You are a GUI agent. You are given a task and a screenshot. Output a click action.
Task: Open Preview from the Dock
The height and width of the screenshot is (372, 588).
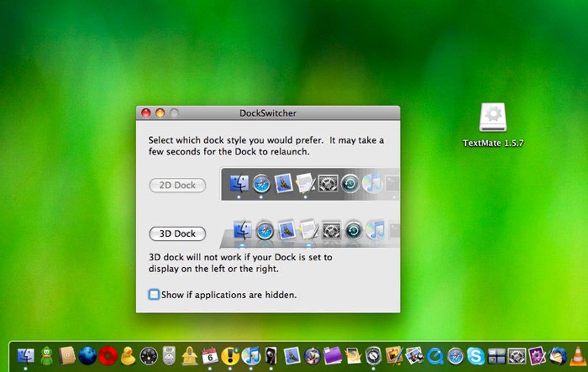click(414, 356)
